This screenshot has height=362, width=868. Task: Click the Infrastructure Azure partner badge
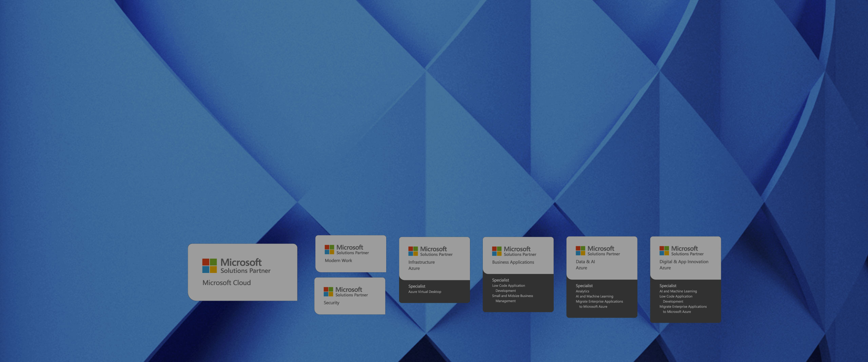(x=434, y=270)
